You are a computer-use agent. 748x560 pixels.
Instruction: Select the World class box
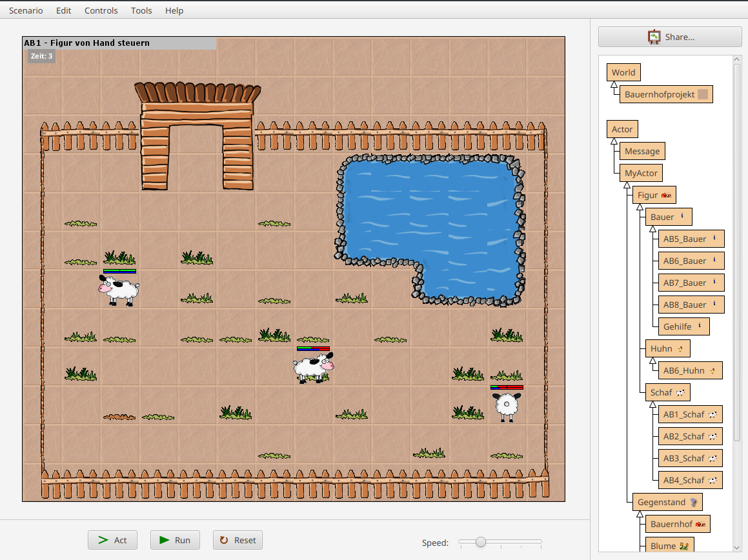click(623, 72)
